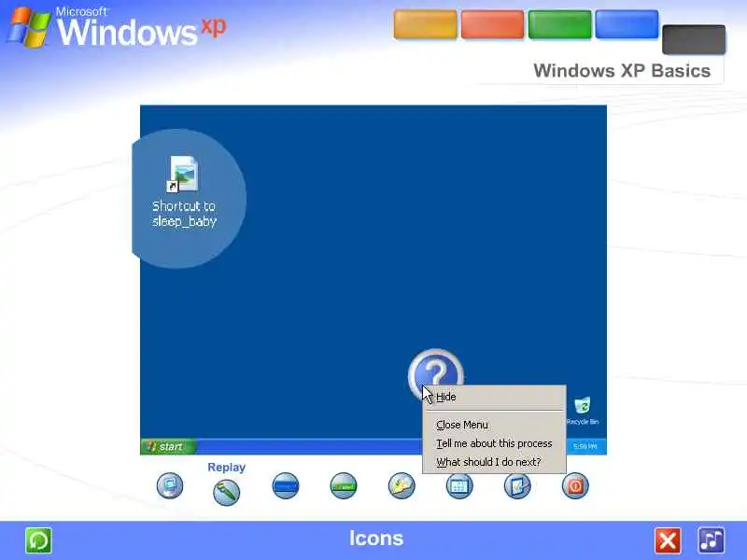Click the Windows XP logo flag
Image resolution: width=747 pixels, height=560 pixels.
[30, 28]
